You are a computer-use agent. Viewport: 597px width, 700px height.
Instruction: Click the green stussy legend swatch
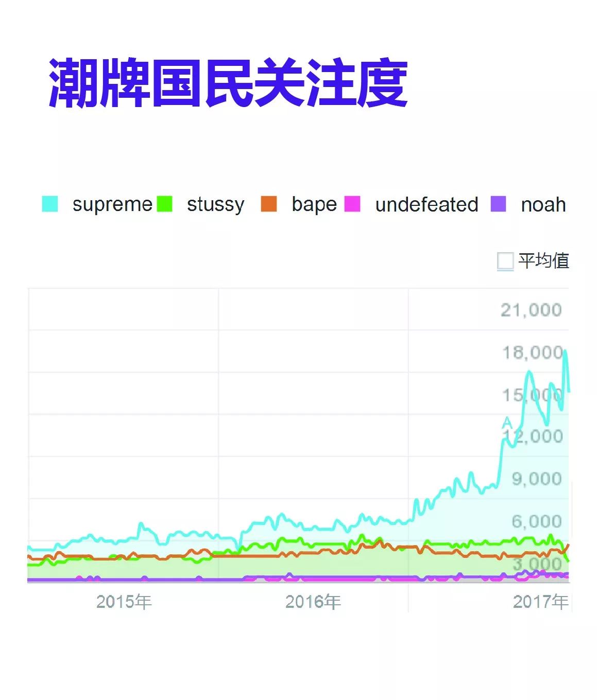(164, 204)
